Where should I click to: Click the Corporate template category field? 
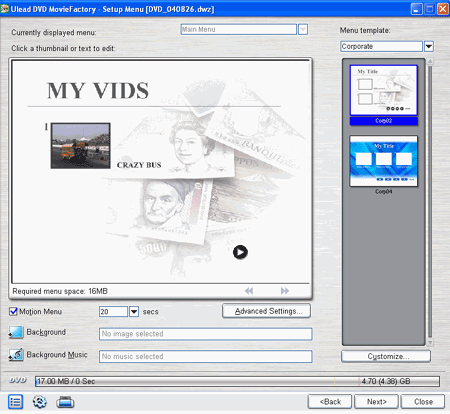(382, 46)
